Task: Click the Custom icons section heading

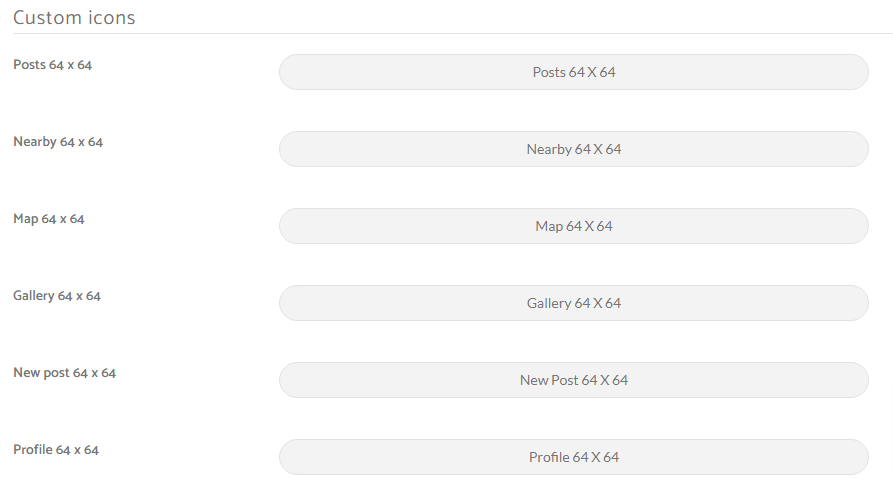Action: 74,18
